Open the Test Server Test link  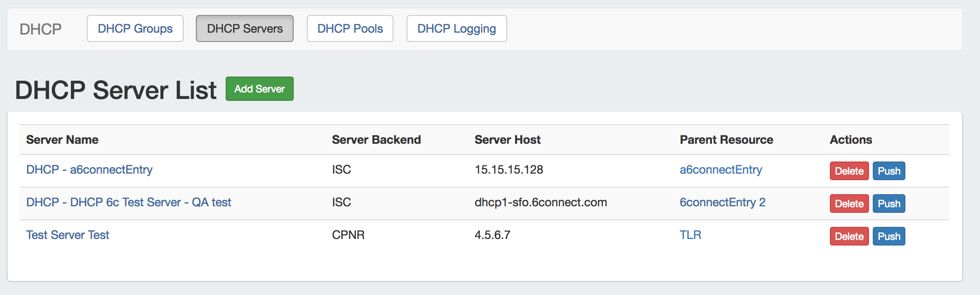tap(68, 235)
